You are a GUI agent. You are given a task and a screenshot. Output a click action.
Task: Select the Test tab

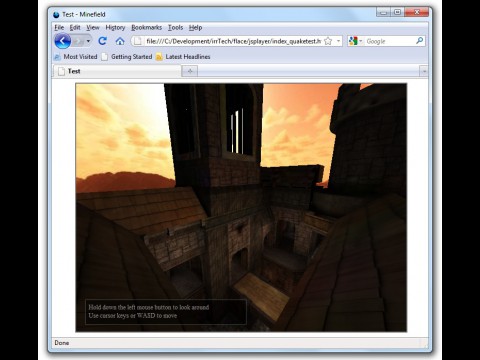[117, 71]
